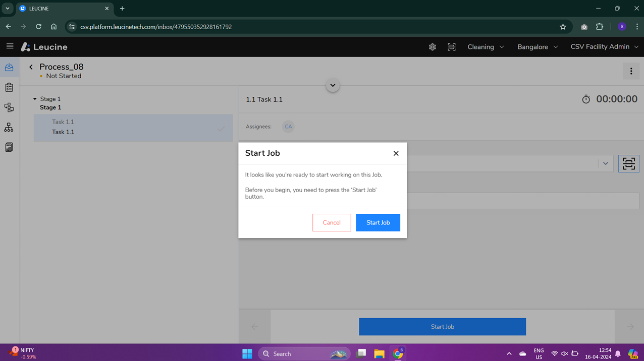The image size is (644, 361).
Task: Click the 1.1 Task 1.1 heading
Action: point(264,99)
